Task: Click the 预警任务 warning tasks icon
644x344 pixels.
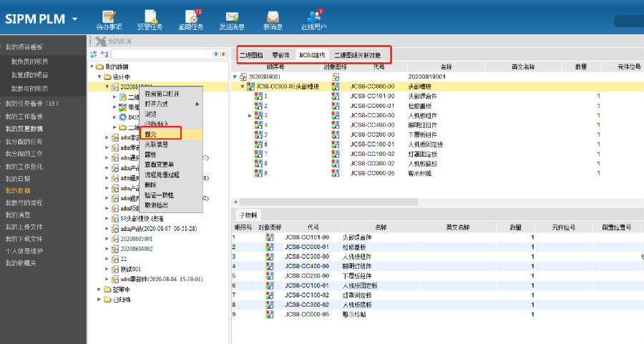Action: pyautogui.click(x=150, y=19)
